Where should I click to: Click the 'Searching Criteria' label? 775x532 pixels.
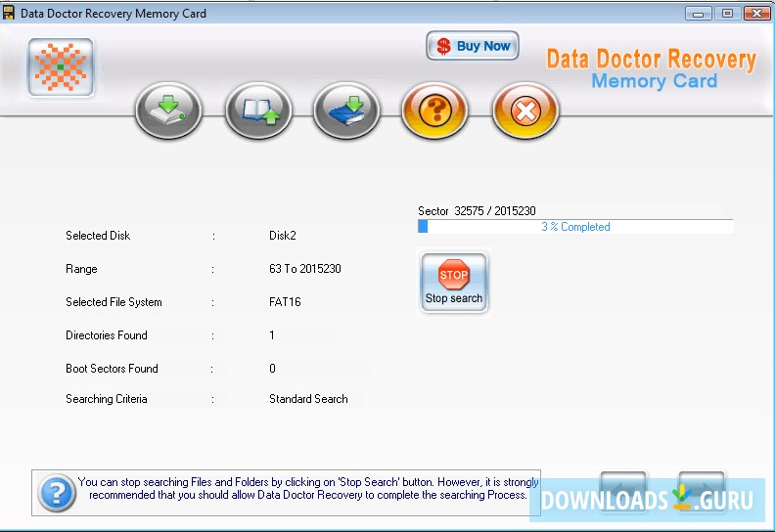coord(107,399)
